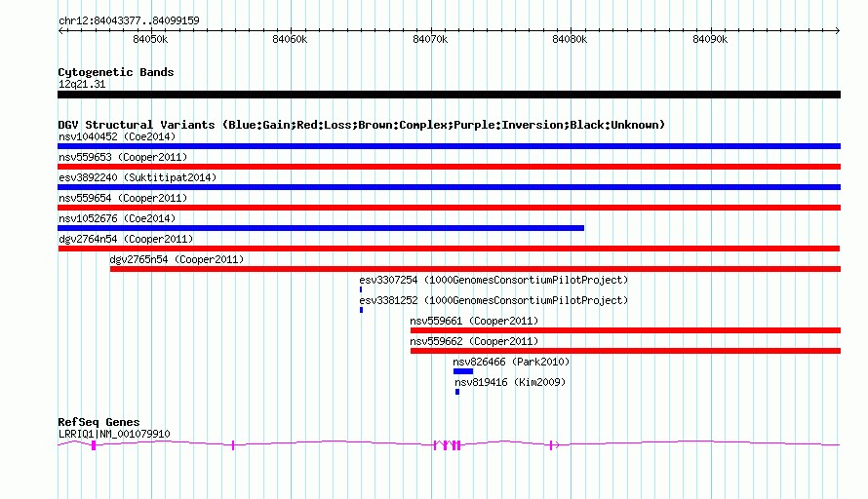Click the Cytogenetic Bands track title
868x499 pixels.
(116, 72)
